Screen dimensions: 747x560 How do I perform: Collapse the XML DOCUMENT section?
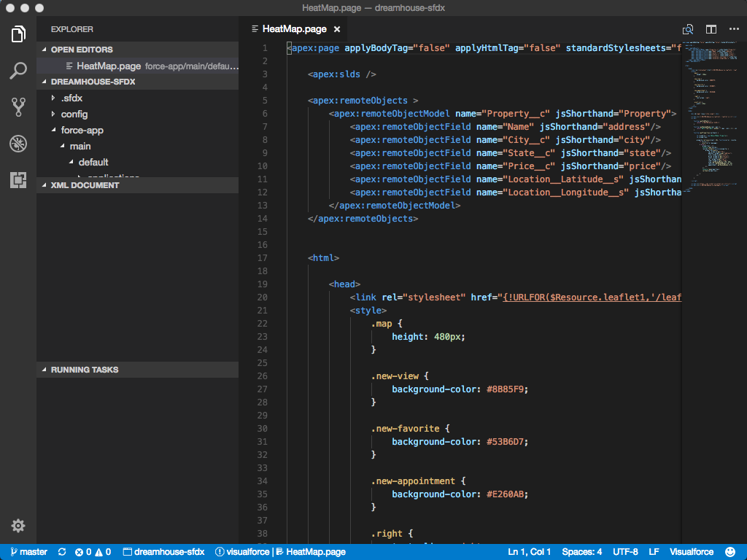(85, 185)
